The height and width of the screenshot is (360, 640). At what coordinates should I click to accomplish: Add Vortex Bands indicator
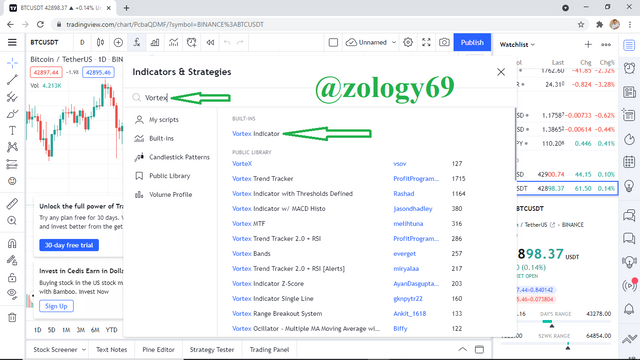click(x=251, y=253)
